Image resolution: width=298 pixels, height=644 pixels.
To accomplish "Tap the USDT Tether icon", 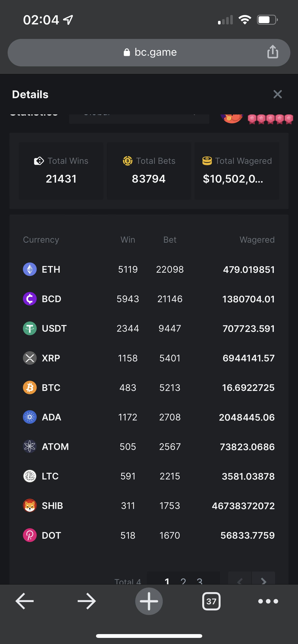I will click(30, 328).
